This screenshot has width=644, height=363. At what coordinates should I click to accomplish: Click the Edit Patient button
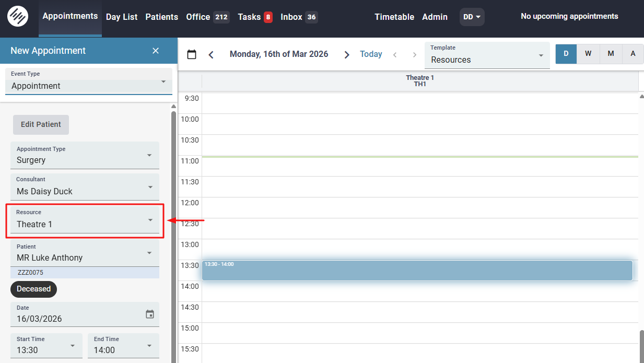point(41,124)
